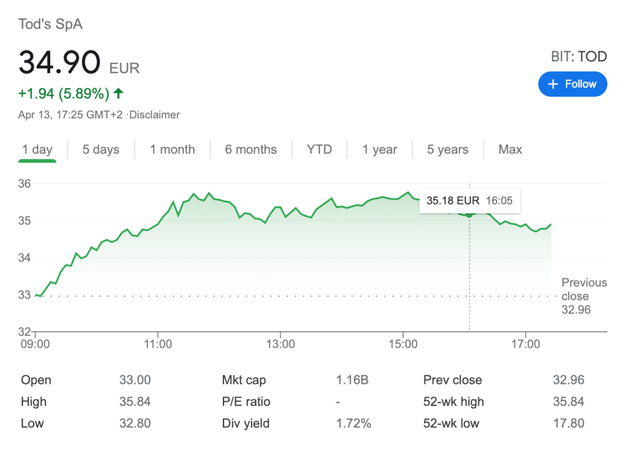630x452 pixels.
Task: Open the Disclaimer link
Action: [155, 115]
